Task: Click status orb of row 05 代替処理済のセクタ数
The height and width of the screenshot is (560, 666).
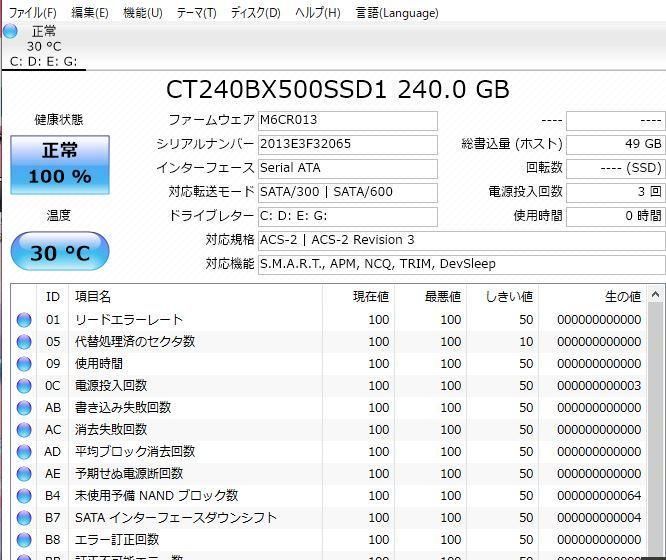Action: (24, 342)
